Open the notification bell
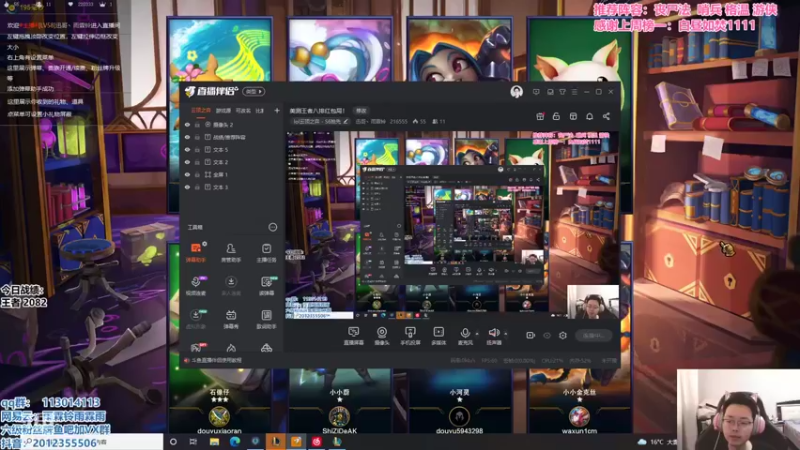 pos(589,116)
